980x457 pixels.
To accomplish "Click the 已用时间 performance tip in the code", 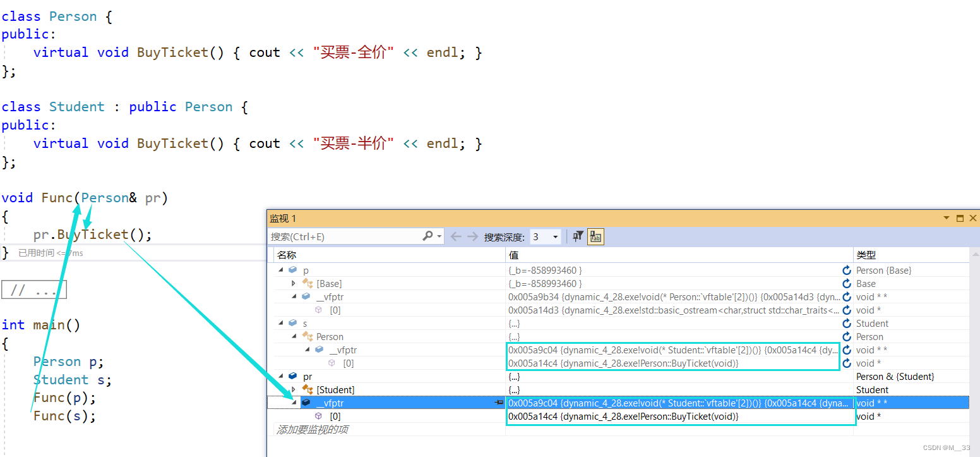I will click(51, 253).
